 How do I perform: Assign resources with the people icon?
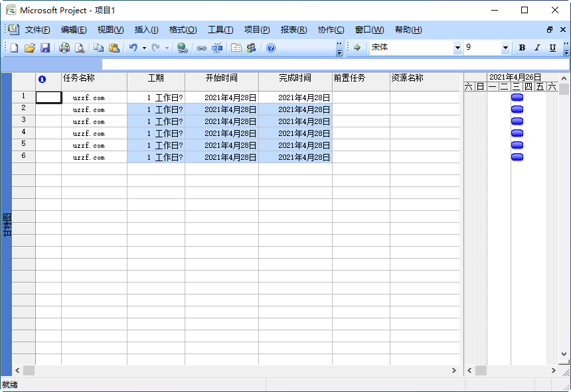click(251, 48)
